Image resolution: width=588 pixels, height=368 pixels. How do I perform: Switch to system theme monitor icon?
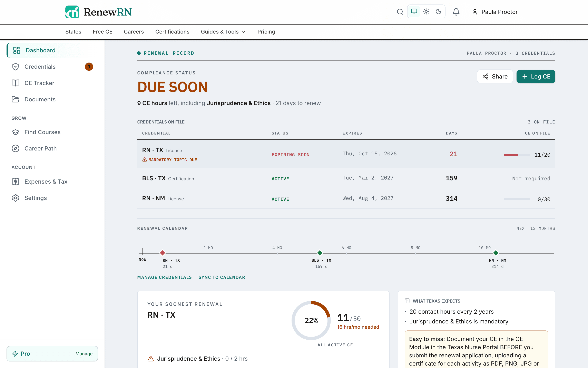pyautogui.click(x=414, y=11)
